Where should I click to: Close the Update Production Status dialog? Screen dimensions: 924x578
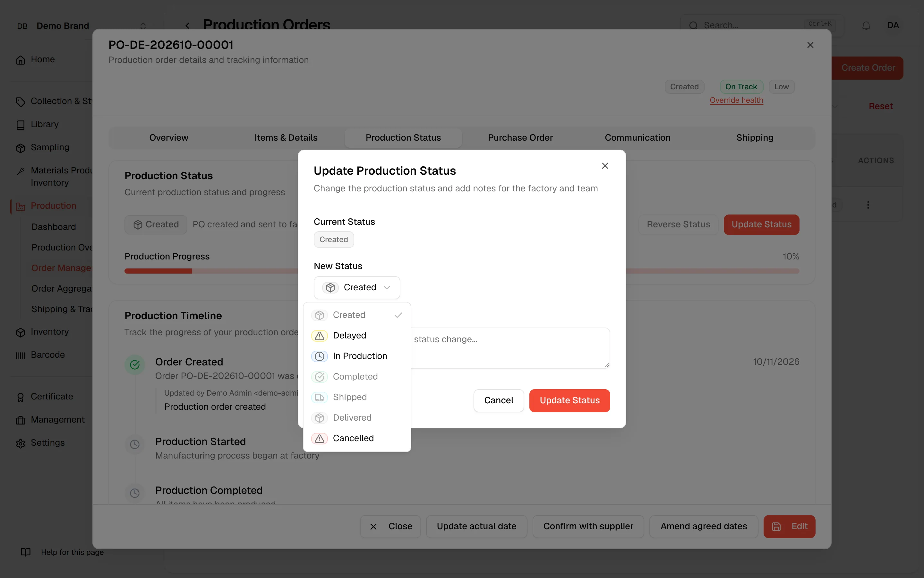[605, 165]
